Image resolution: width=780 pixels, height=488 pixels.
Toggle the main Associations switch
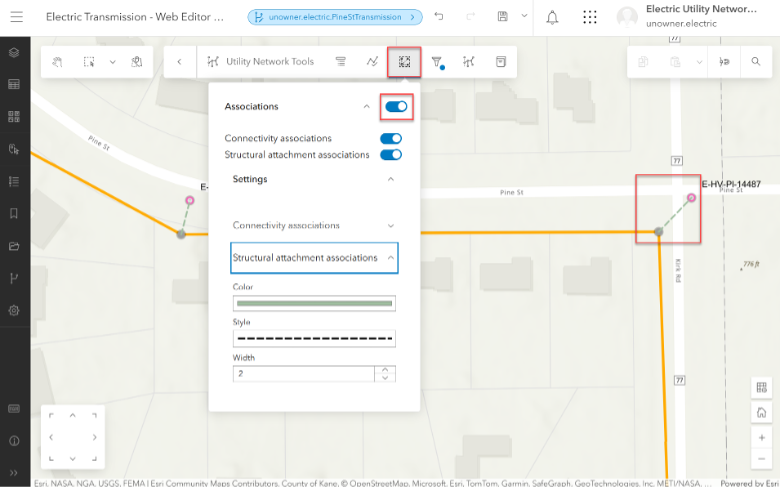pyautogui.click(x=396, y=106)
